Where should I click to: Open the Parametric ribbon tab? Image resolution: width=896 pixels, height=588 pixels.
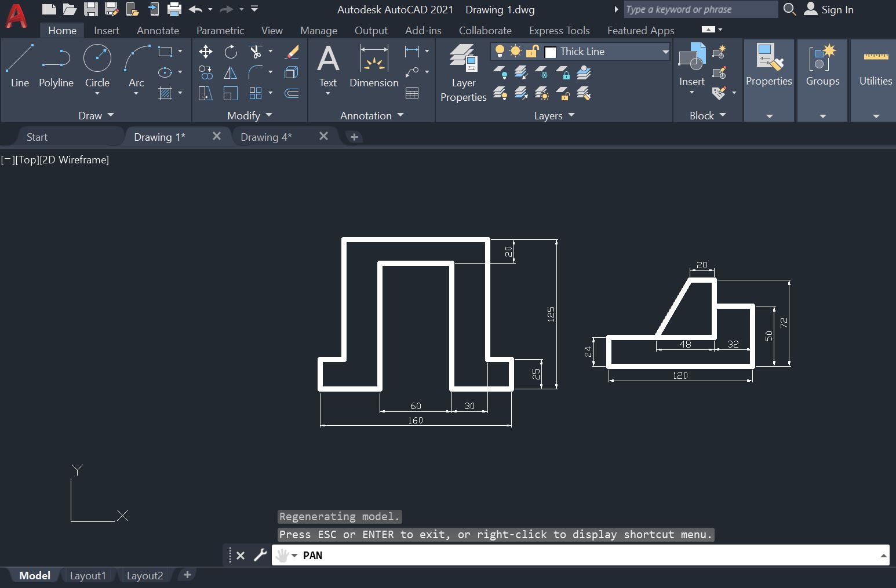tap(220, 30)
